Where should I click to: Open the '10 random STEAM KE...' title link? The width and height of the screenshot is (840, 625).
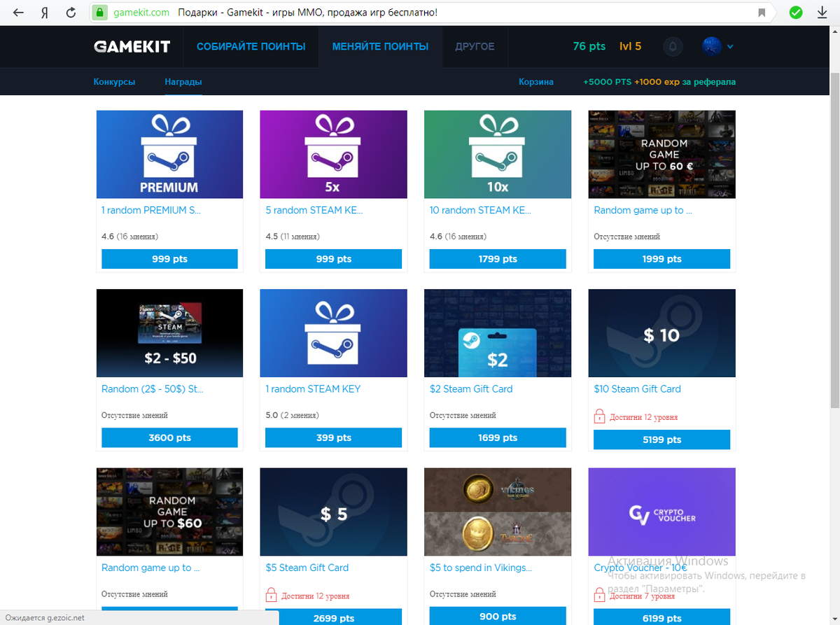[480, 210]
